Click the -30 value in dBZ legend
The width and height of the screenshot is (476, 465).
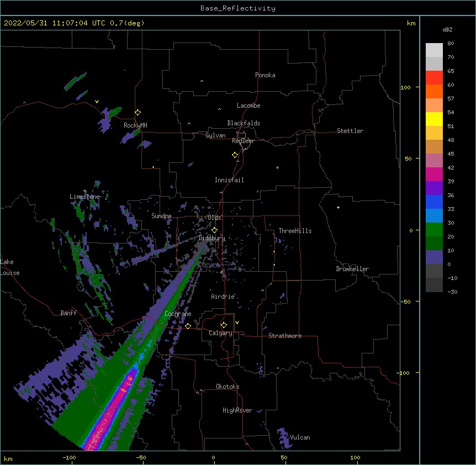452,292
